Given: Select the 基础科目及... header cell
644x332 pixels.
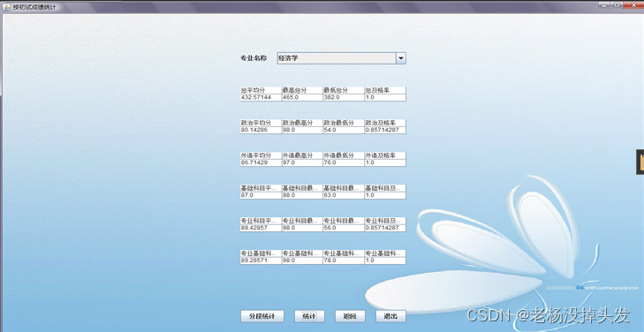Looking at the screenshot, I should click(x=385, y=188).
